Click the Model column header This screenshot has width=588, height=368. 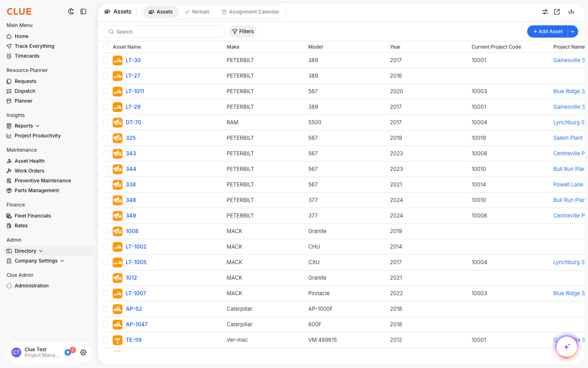click(x=316, y=47)
